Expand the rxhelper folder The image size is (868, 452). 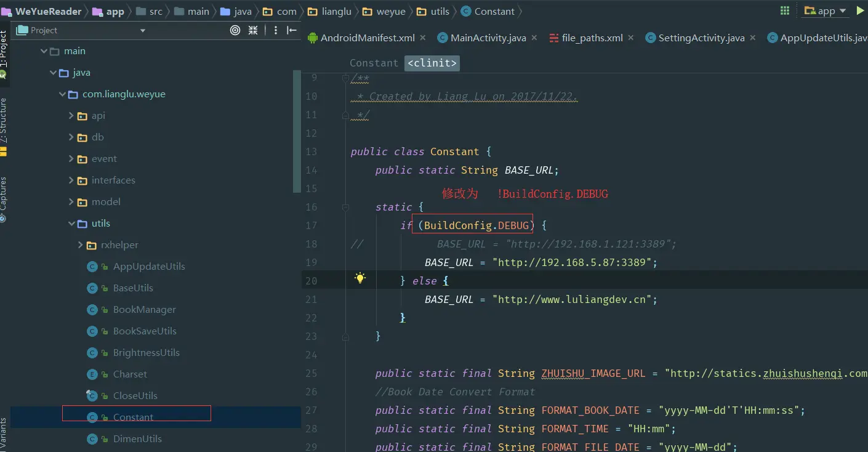81,245
